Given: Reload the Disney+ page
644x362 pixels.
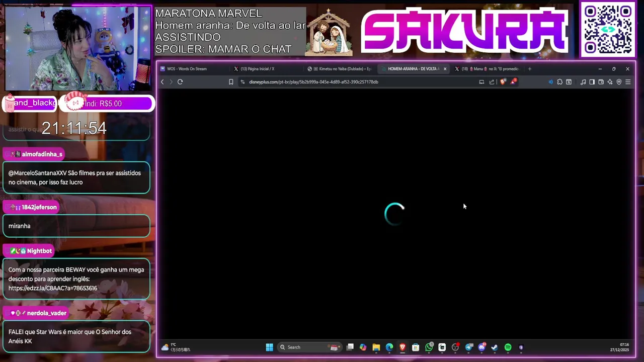Looking at the screenshot, I should (x=180, y=82).
